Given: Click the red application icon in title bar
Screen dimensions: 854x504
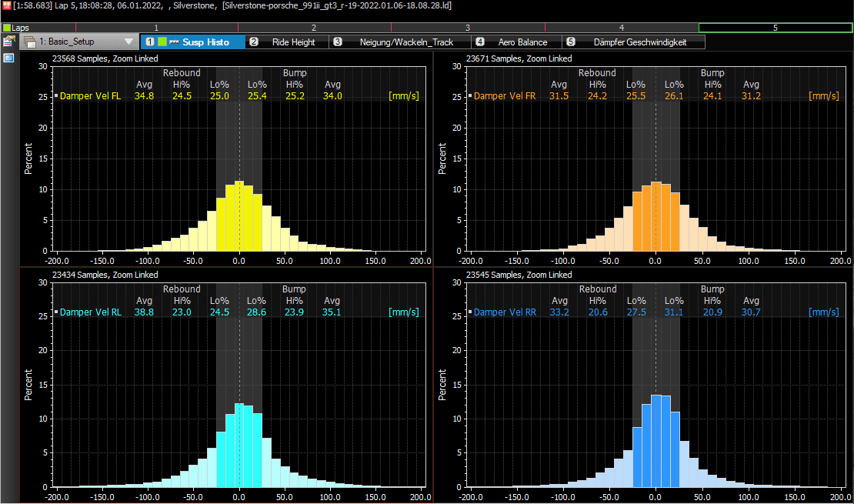Looking at the screenshot, I should 6,5.
